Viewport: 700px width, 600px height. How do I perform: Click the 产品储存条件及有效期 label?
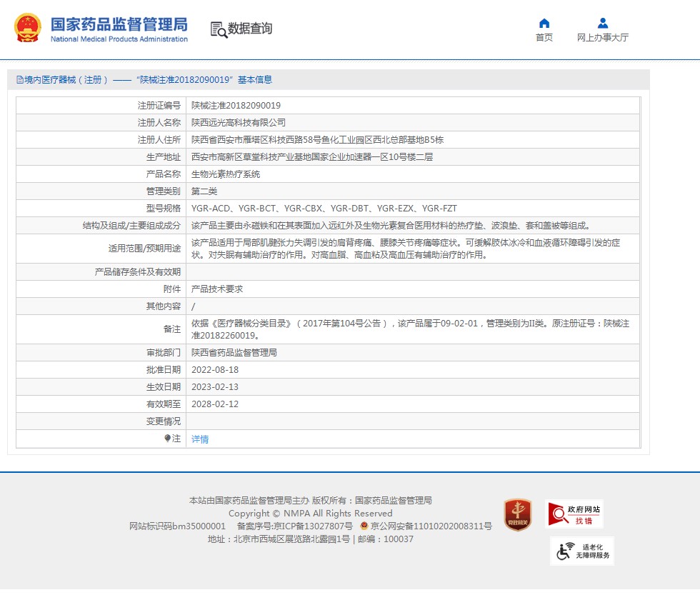[137, 272]
